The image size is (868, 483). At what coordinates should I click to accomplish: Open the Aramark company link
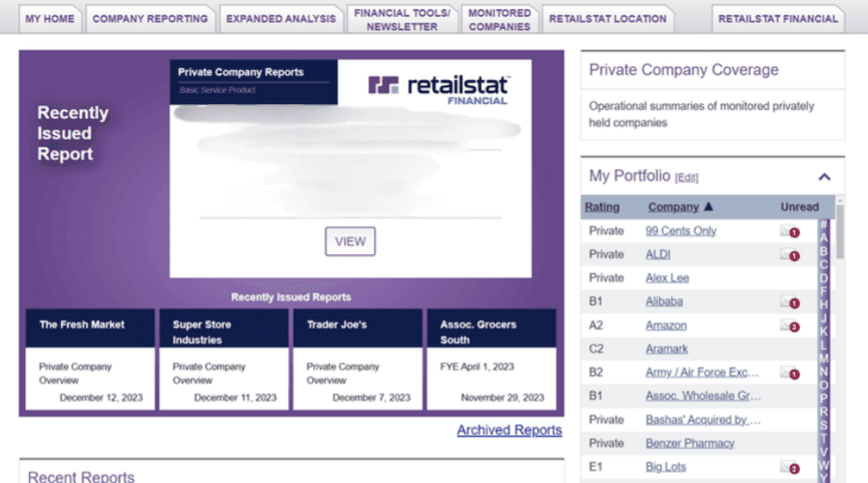click(x=666, y=349)
